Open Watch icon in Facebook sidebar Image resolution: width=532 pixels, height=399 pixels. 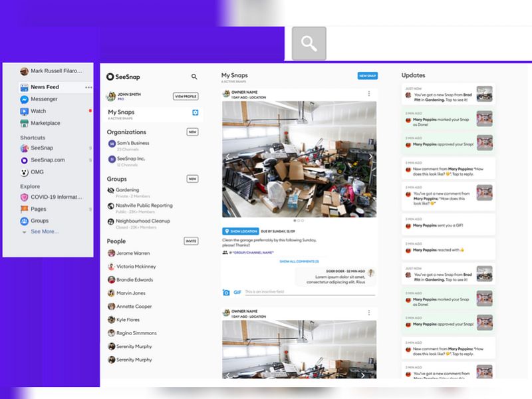coord(24,111)
